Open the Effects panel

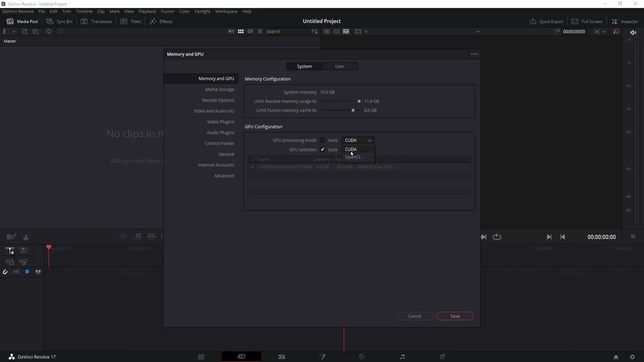pyautogui.click(x=161, y=21)
